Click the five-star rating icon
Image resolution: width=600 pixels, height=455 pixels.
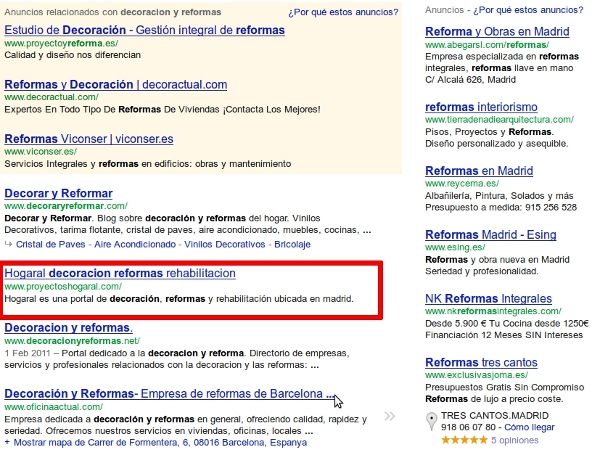(x=464, y=440)
